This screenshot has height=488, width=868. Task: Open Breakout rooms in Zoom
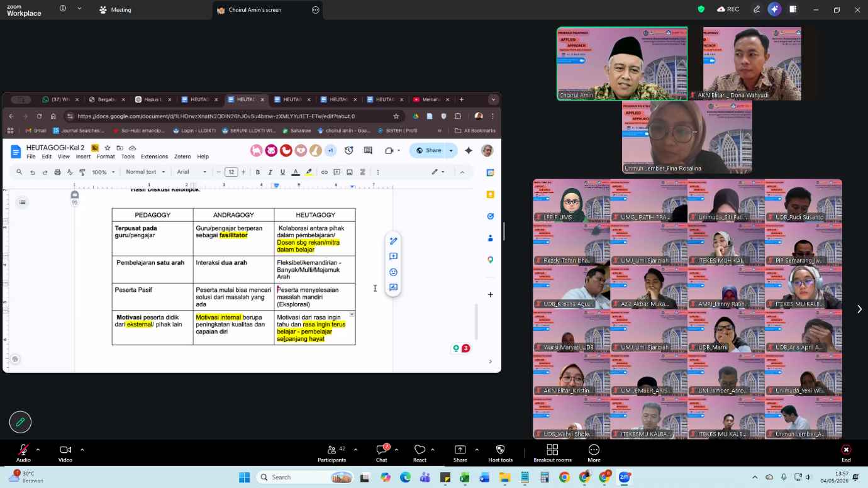coord(552,453)
